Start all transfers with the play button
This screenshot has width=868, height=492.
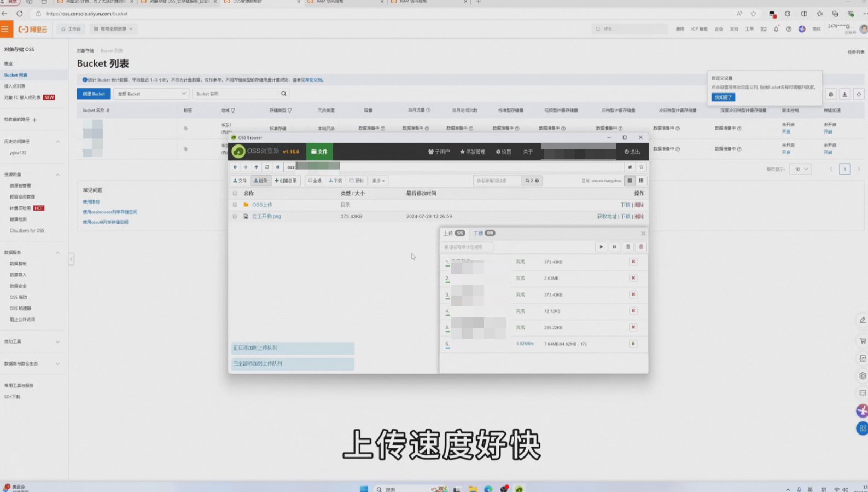point(601,247)
